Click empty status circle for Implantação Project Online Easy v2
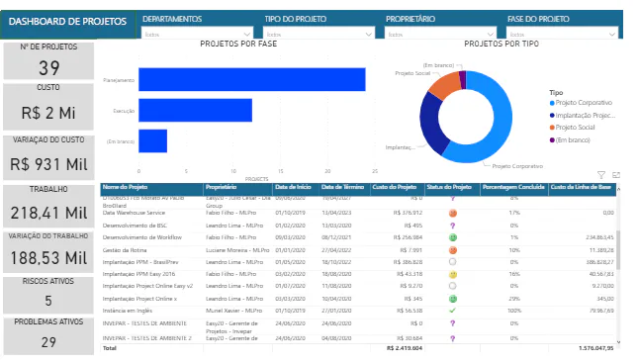Viewport: 640px width, 364px height. [452, 286]
